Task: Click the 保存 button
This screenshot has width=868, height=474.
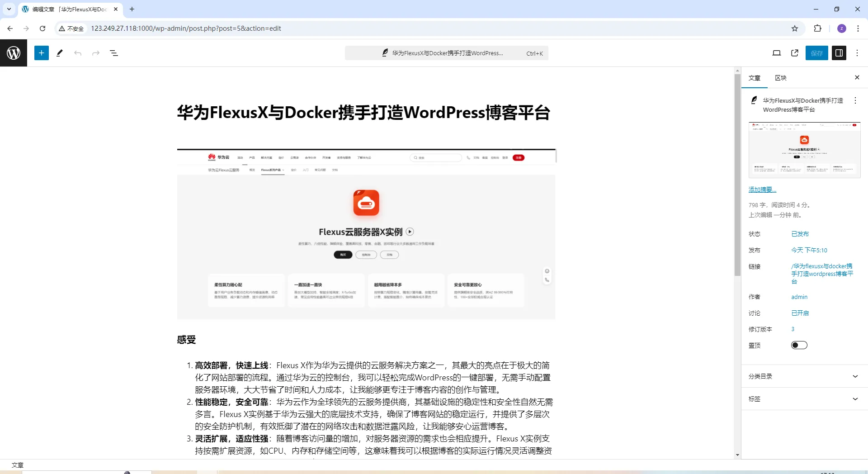Action: [817, 53]
